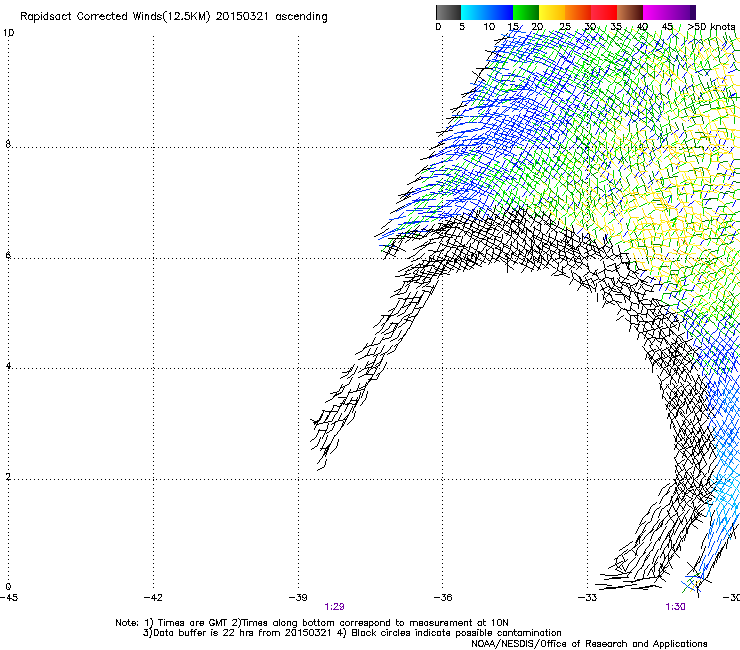This screenshot has height=650, width=740.
Task: Click the yellow 20-25 knots legend segment
Action: [x=552, y=12]
